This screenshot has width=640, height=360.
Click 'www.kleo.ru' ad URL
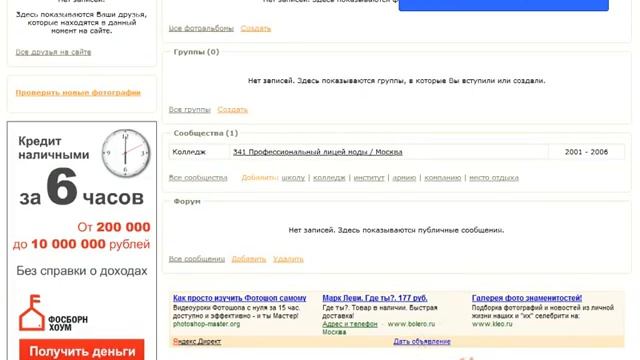coord(492,324)
